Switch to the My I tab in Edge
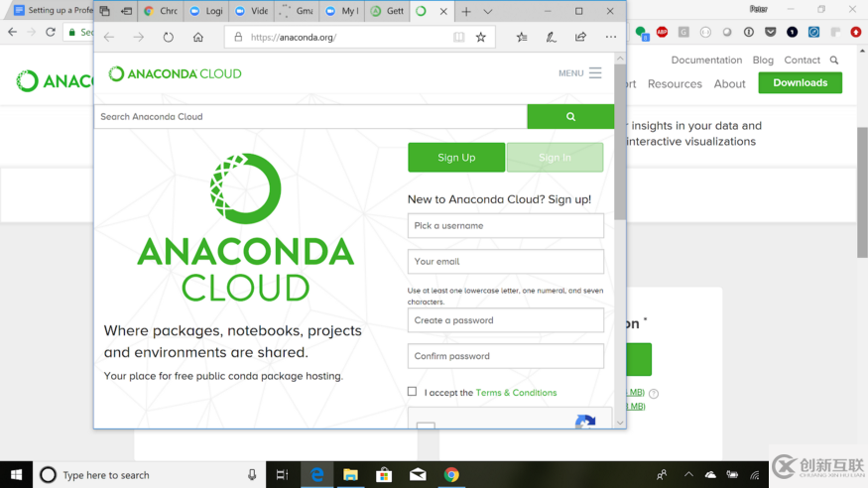 [342, 11]
